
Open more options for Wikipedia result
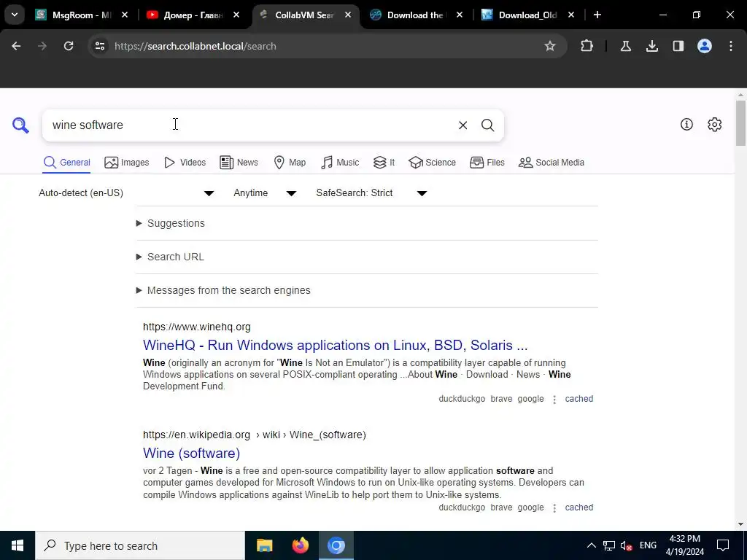click(x=554, y=508)
